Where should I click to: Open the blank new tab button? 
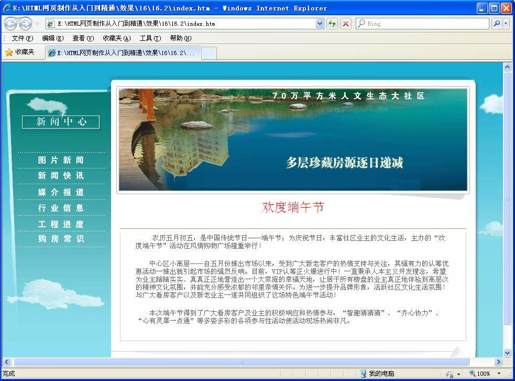[209, 53]
